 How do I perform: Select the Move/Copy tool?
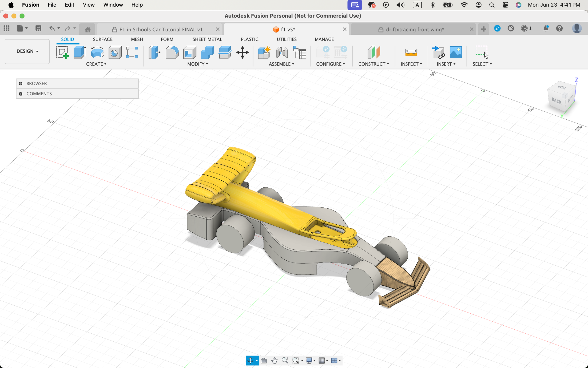coord(242,52)
